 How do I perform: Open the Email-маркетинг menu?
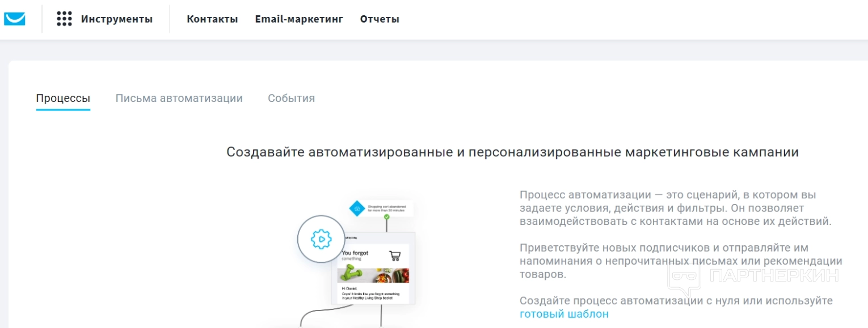pyautogui.click(x=299, y=19)
